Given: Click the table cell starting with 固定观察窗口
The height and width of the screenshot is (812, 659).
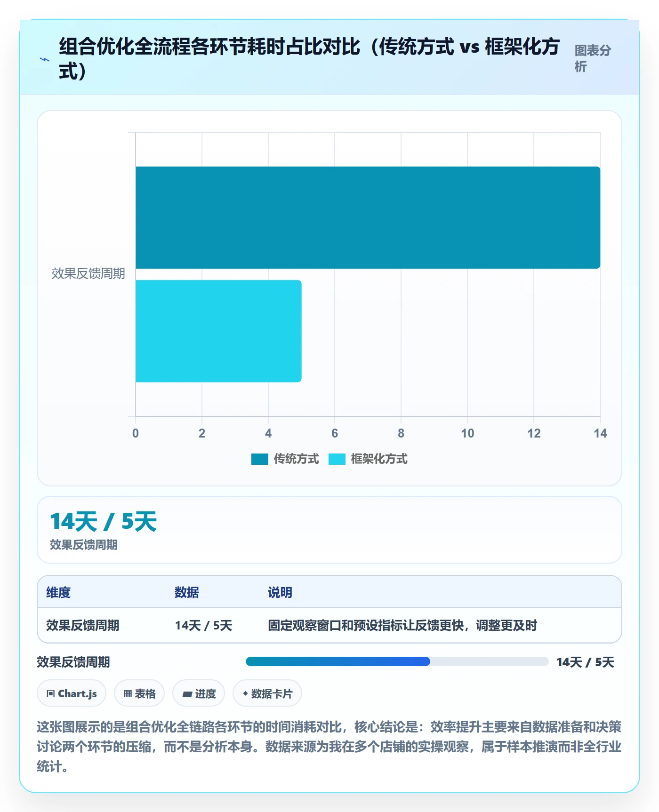Looking at the screenshot, I should click(x=402, y=625).
